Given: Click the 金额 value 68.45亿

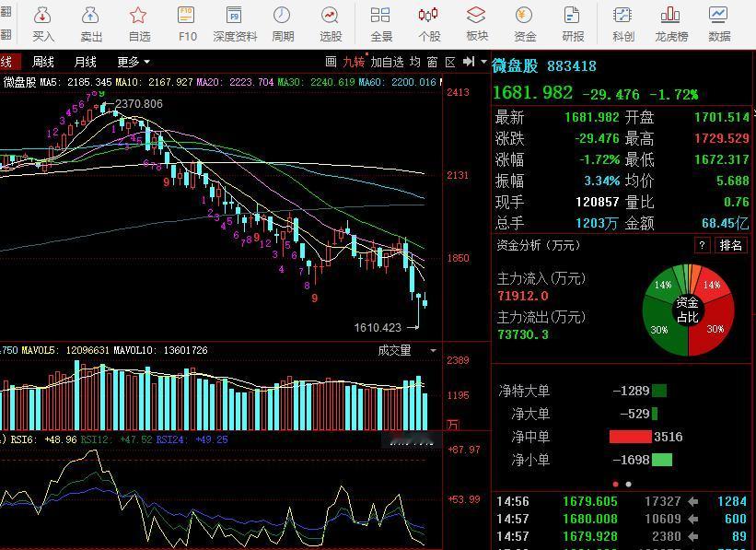Looking at the screenshot, I should [725, 223].
